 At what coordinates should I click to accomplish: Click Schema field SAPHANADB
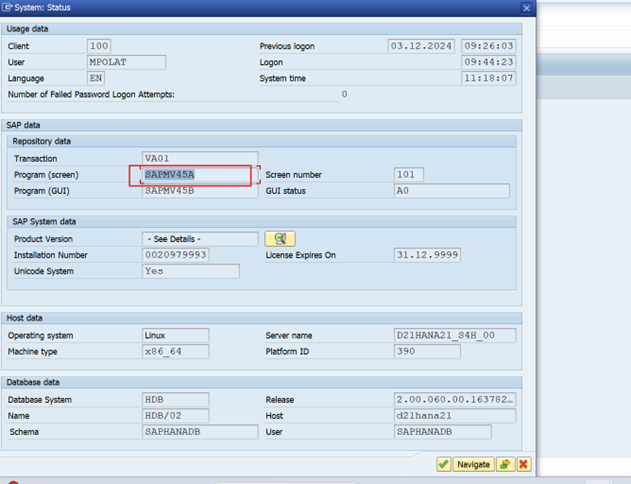tap(200, 432)
